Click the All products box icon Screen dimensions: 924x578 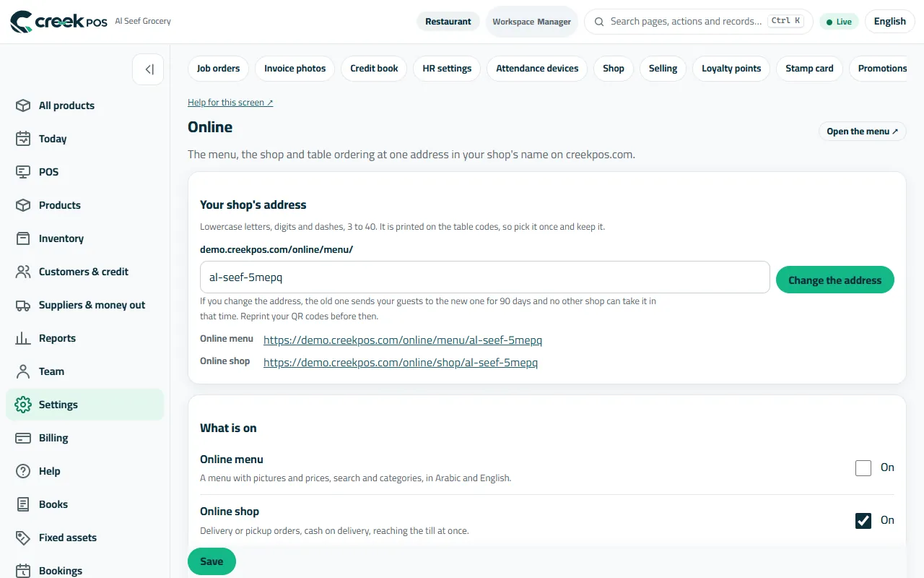[x=23, y=105]
